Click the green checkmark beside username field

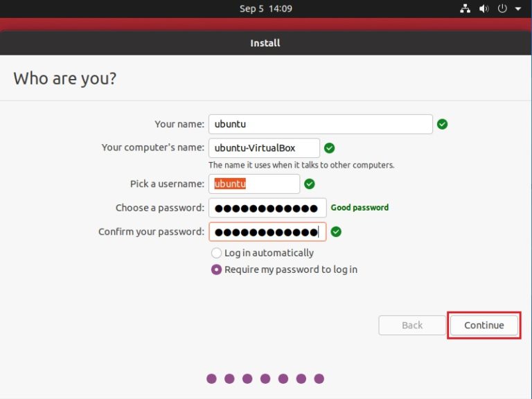310,184
